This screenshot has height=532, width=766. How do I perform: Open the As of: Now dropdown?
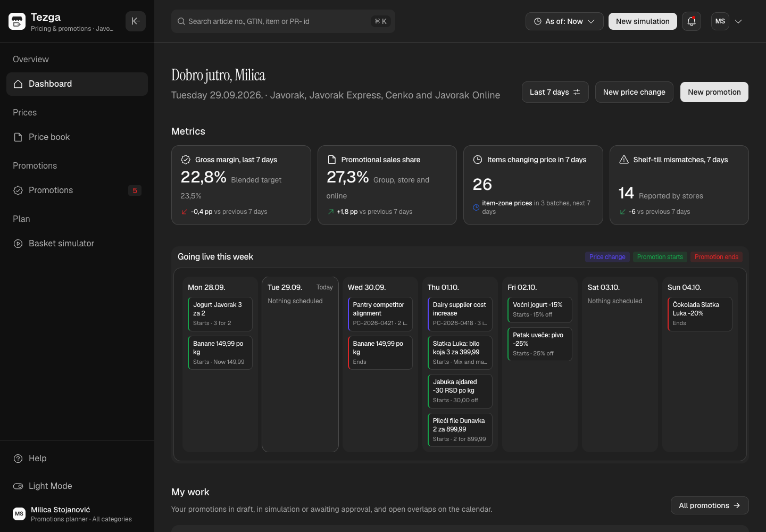coord(564,21)
